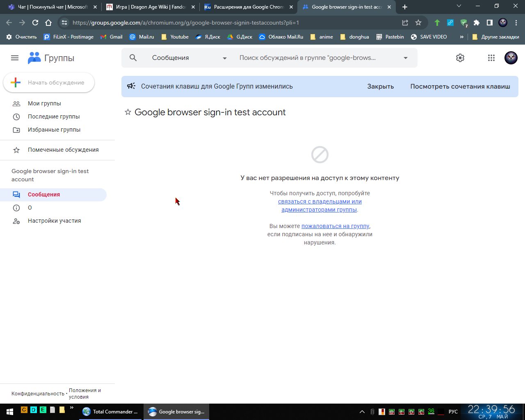Click the Google Groups logo
Viewport: 525px width, 420px height.
click(51, 58)
